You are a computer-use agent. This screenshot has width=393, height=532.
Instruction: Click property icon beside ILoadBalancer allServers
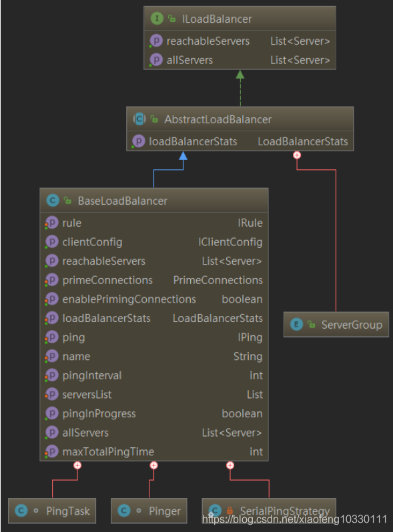[x=156, y=60]
